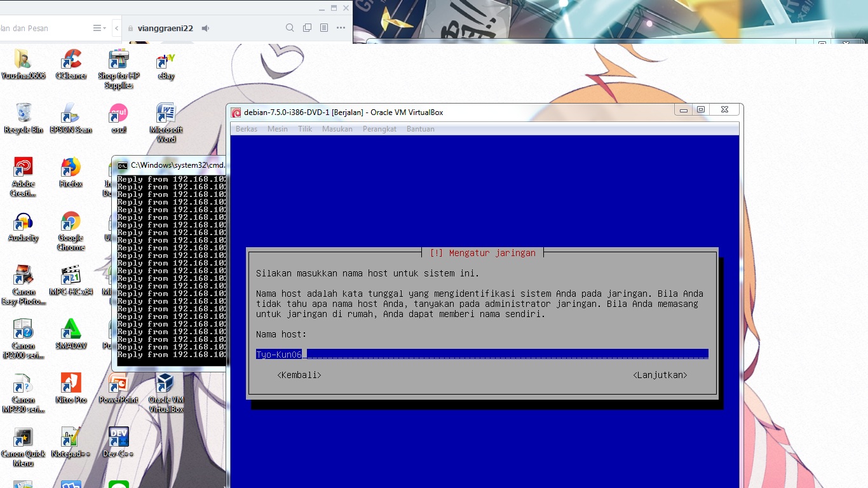Open the Bantuan menu in VirtualBox
This screenshot has width=868, height=488.
click(421, 129)
